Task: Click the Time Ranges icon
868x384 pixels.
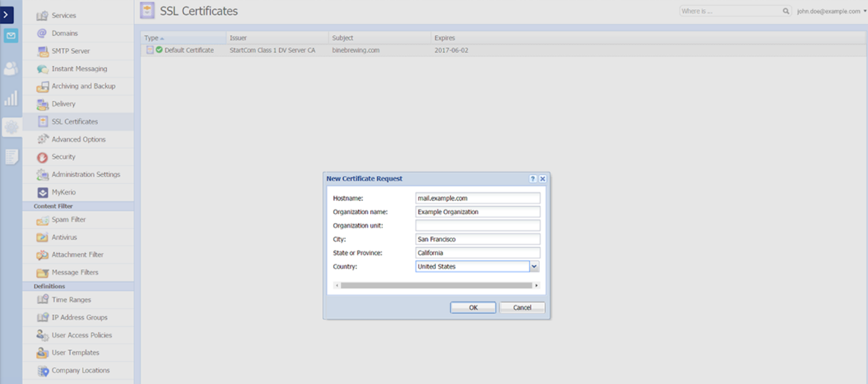Action: (42, 299)
